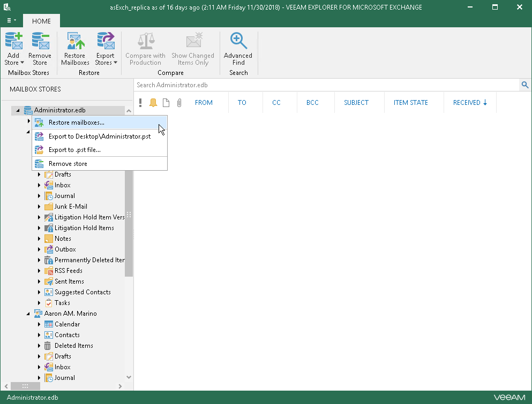
Task: Choose Restore mailboxes... from context menu
Action: (x=100, y=123)
